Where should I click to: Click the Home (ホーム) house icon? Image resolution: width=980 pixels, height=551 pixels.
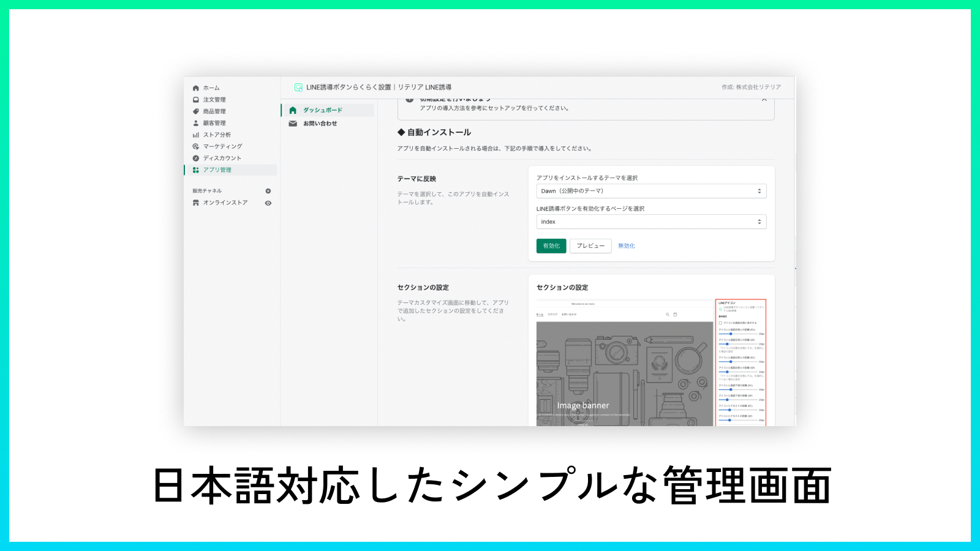click(196, 88)
